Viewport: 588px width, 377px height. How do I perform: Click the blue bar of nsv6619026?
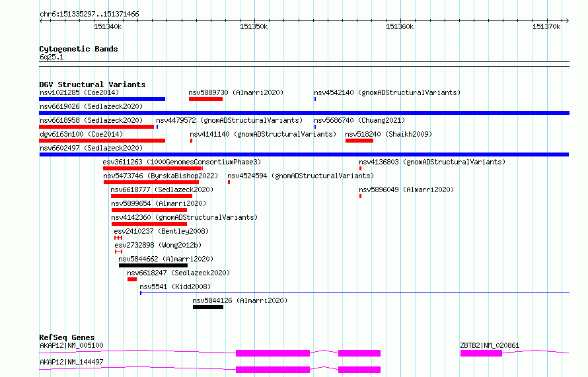[x=304, y=113]
